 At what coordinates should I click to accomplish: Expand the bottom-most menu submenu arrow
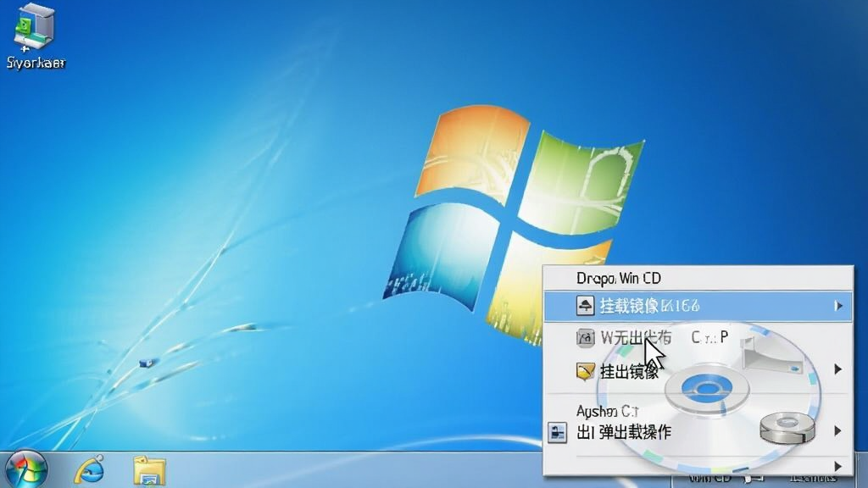pyautogui.click(x=837, y=466)
